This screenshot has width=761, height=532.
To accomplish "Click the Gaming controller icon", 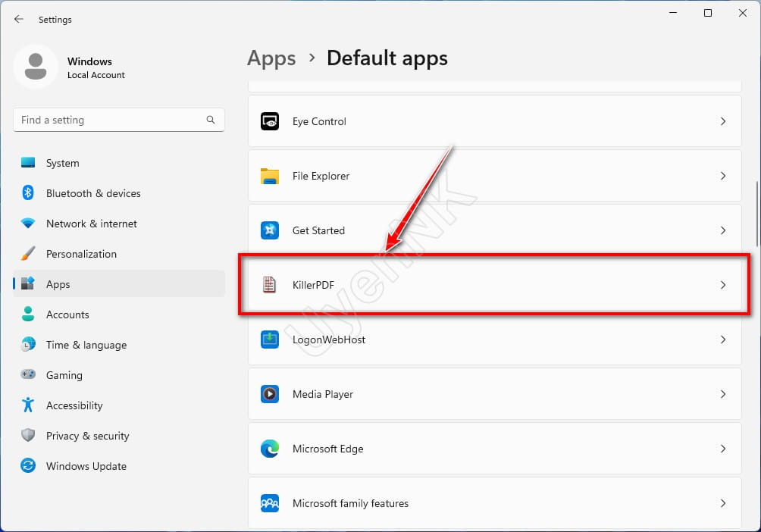I will [x=28, y=374].
